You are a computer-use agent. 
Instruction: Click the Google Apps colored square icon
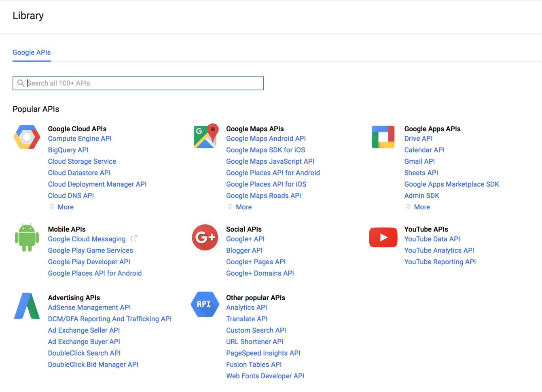383,137
